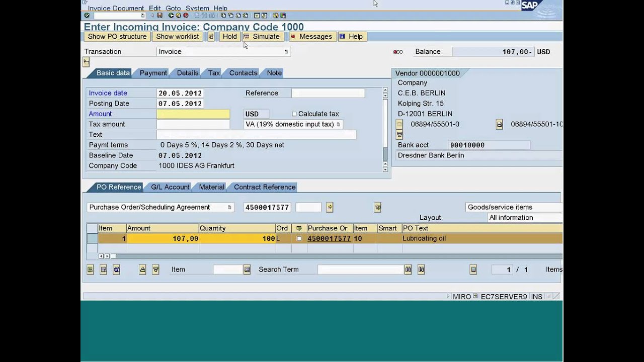Open the Transaction Invoice dropdown

point(286,52)
